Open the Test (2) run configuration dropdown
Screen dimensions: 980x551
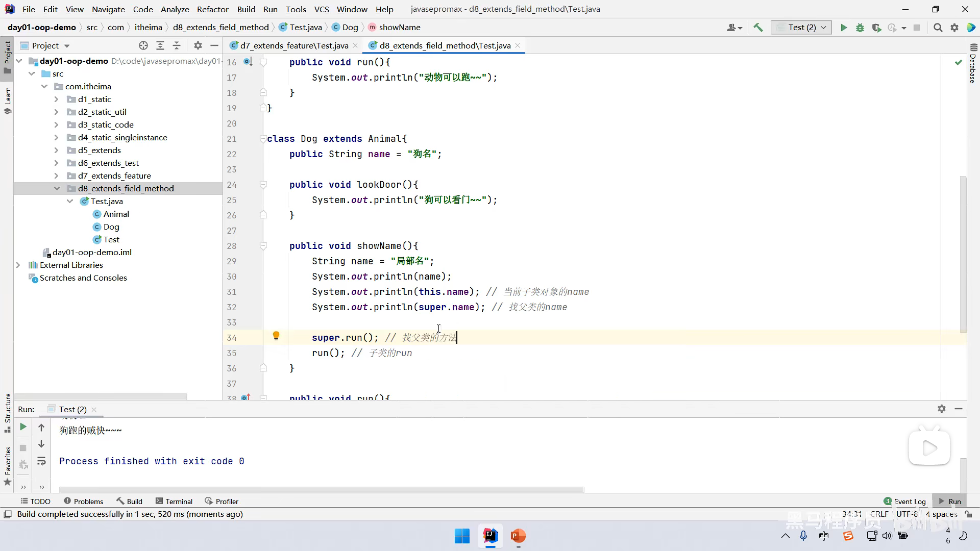tap(801, 28)
